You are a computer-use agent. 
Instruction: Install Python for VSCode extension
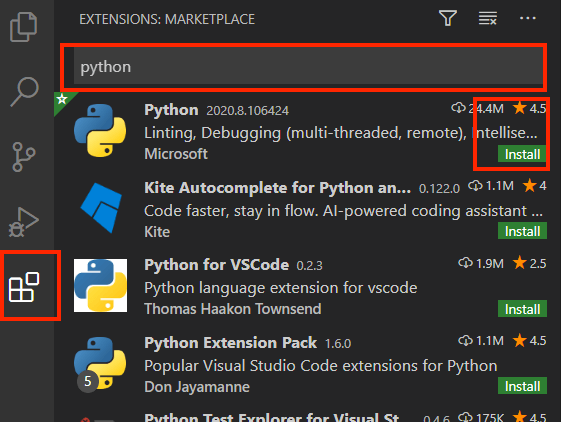pyautogui.click(x=522, y=309)
